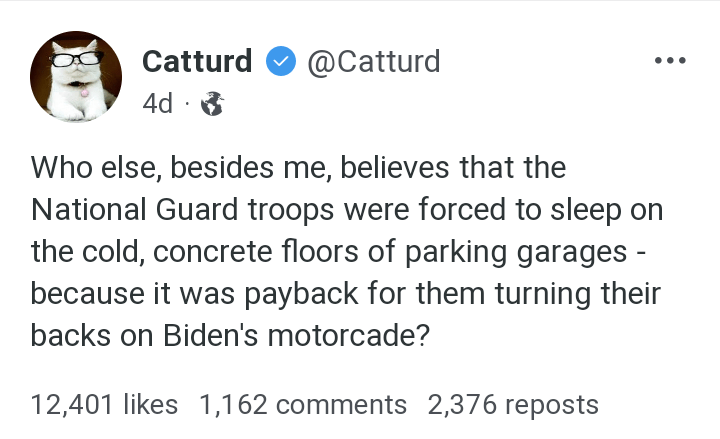Show the 2,376 reposts
The width and height of the screenshot is (720, 439).
513,405
